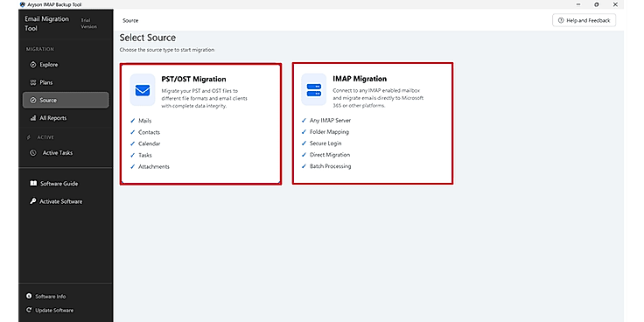Maximize the application window
The width and height of the screenshot is (644, 322).
(x=597, y=4)
